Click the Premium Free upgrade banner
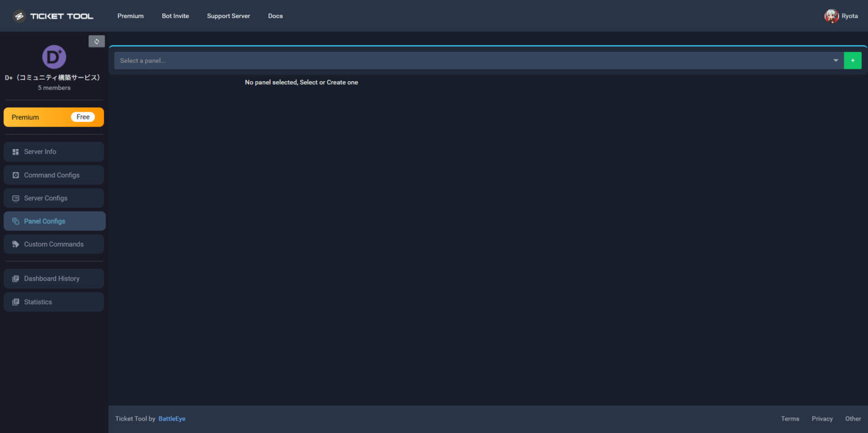The width and height of the screenshot is (868, 433). click(x=54, y=117)
